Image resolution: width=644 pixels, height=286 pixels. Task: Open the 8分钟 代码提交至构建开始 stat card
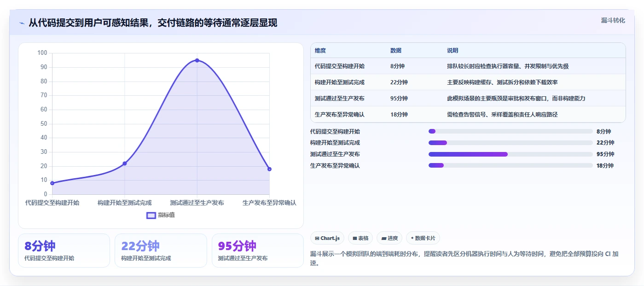coord(64,251)
